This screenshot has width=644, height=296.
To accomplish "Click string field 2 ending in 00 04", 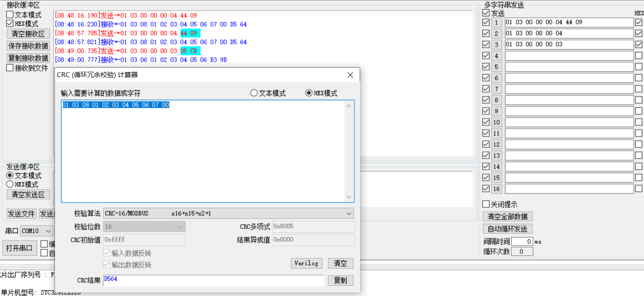I will pos(569,33).
